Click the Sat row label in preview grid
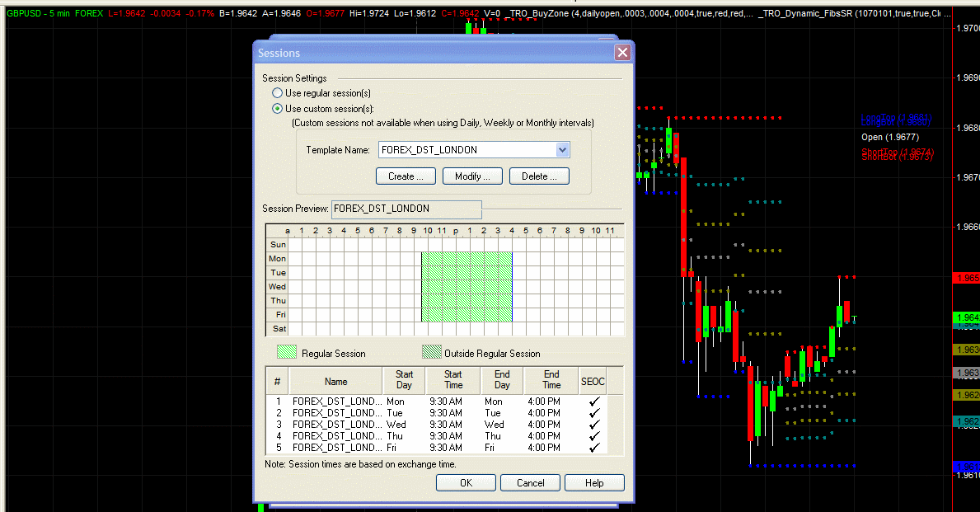Screen dimensions: 980x512 pyautogui.click(x=279, y=329)
